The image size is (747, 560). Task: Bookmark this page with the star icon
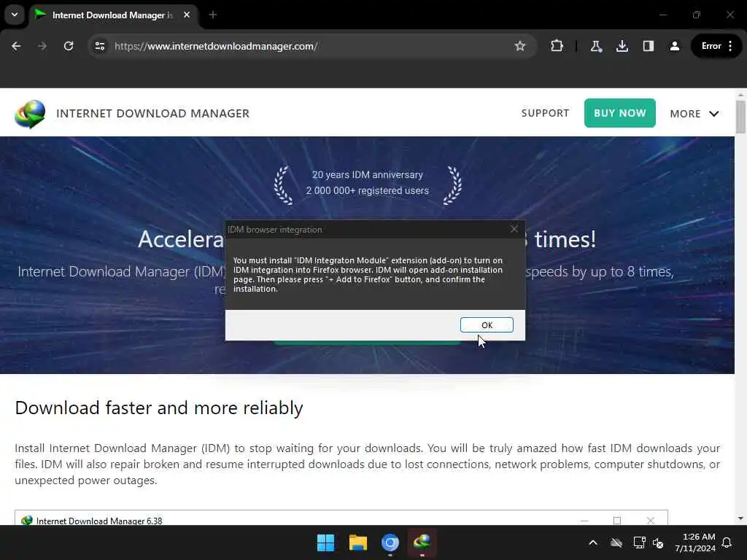pos(519,46)
